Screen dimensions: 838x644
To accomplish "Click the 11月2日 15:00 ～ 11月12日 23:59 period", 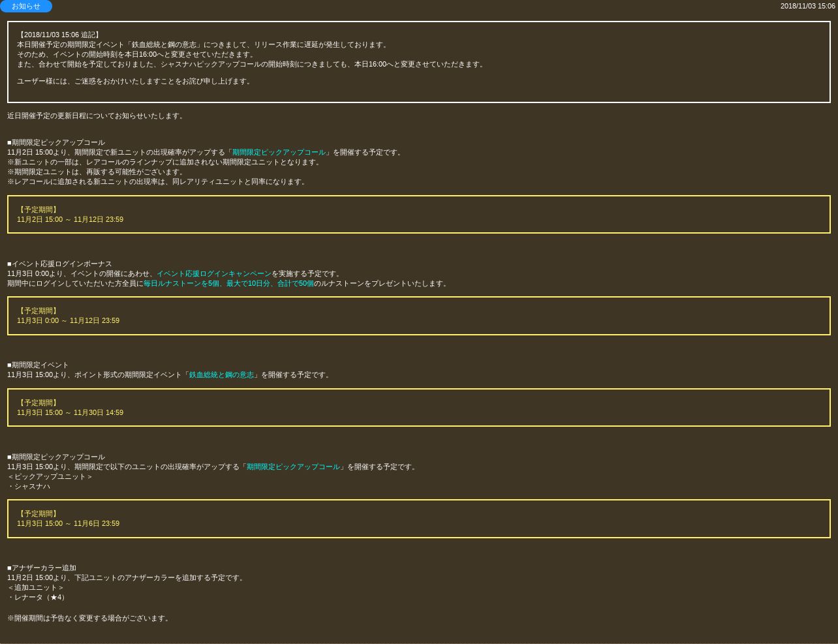I will 70,219.
